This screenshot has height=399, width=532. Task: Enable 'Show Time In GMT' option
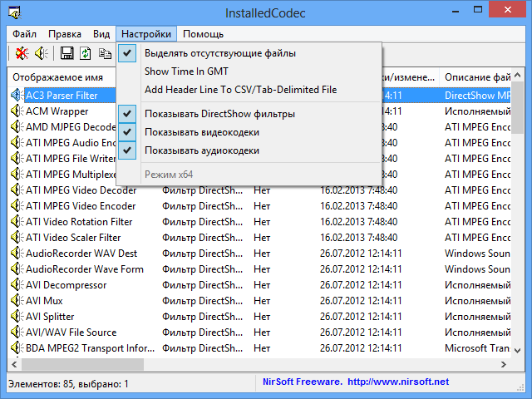(x=249, y=71)
